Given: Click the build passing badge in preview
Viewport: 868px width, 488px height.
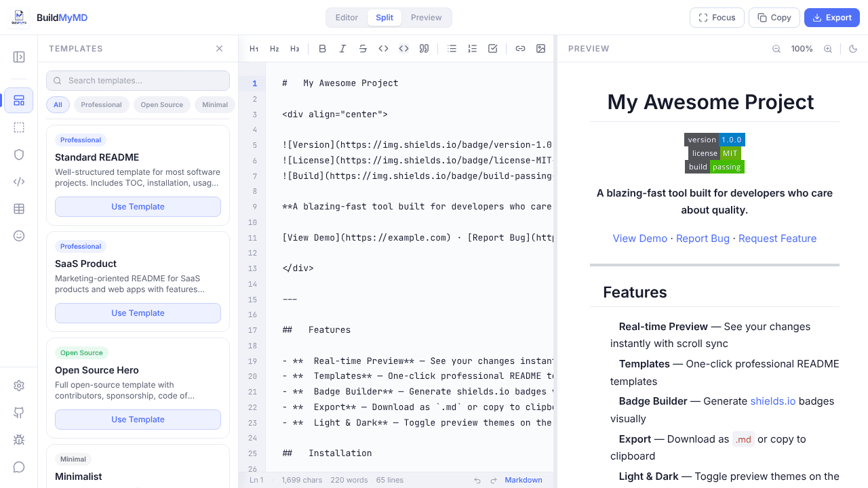Looking at the screenshot, I should pyautogui.click(x=715, y=167).
